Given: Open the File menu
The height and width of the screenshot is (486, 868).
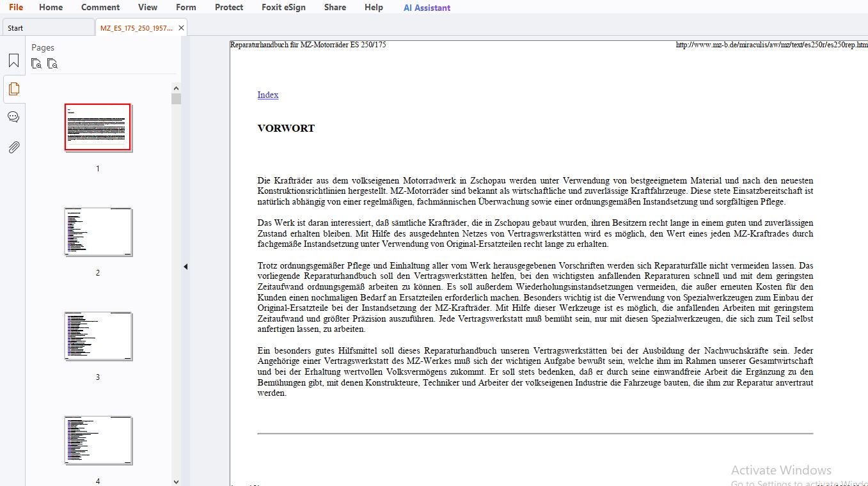Looking at the screenshot, I should click(16, 7).
